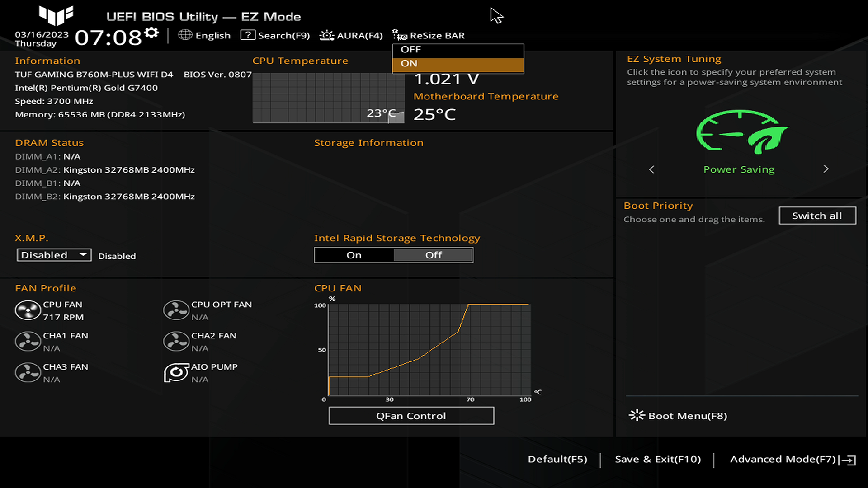The width and height of the screenshot is (868, 488).
Task: Select the CPU FAN icon
Action: point(28,310)
